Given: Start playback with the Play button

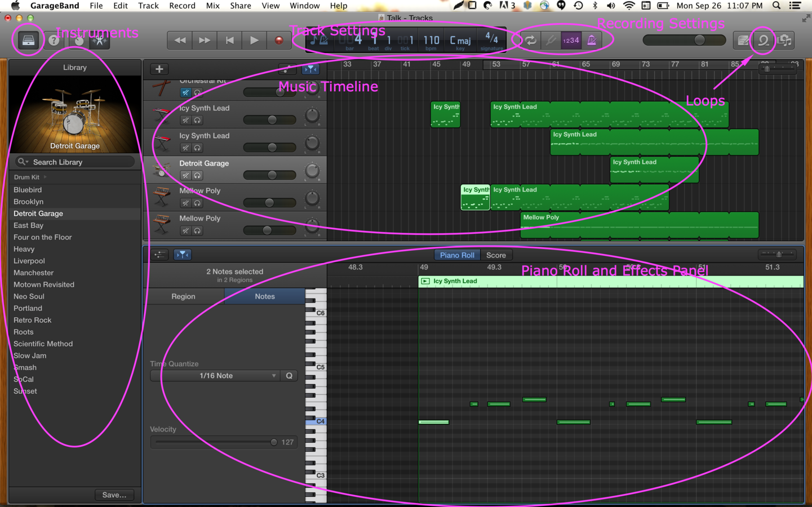Looking at the screenshot, I should tap(254, 41).
